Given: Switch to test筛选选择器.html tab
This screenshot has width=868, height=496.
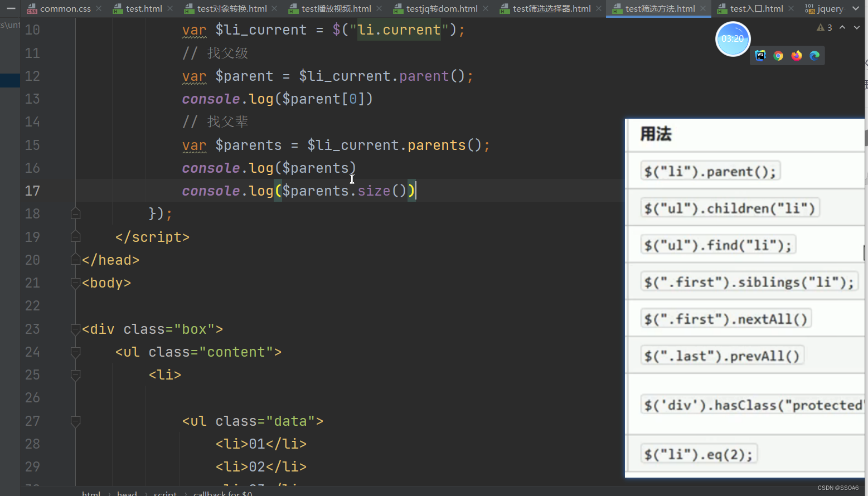Looking at the screenshot, I should (552, 8).
